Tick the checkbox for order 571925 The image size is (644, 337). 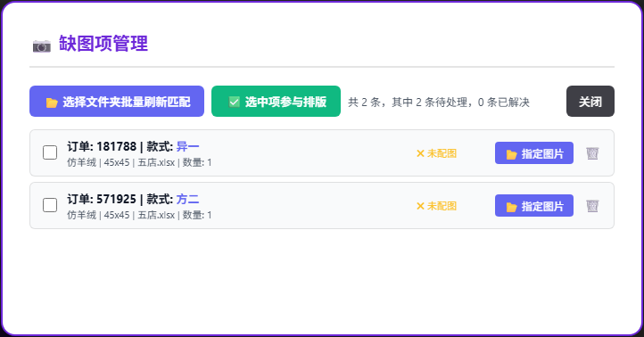coord(50,205)
